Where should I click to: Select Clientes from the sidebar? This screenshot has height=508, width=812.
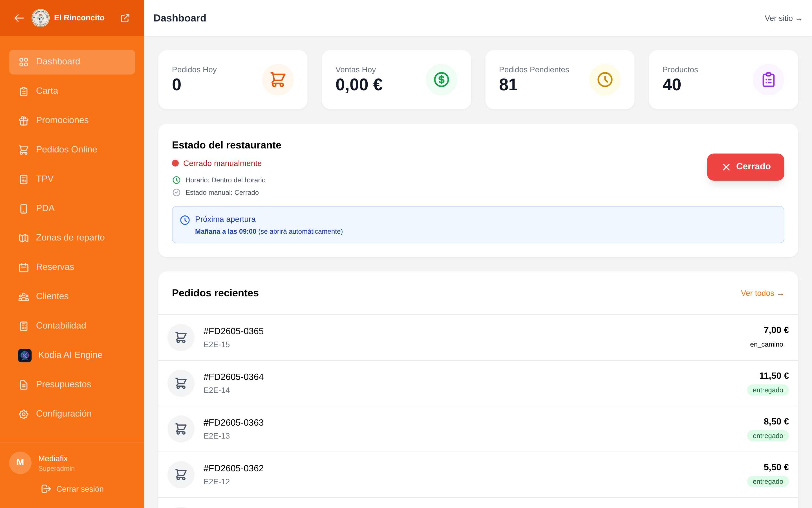pyautogui.click(x=72, y=297)
